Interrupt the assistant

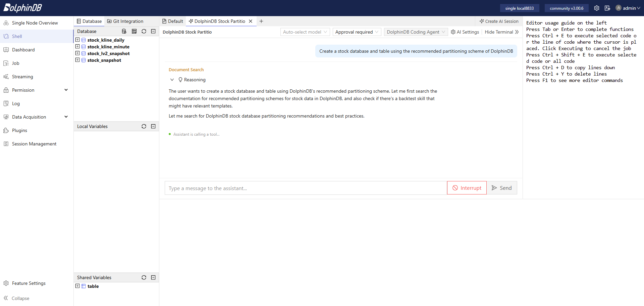467,188
